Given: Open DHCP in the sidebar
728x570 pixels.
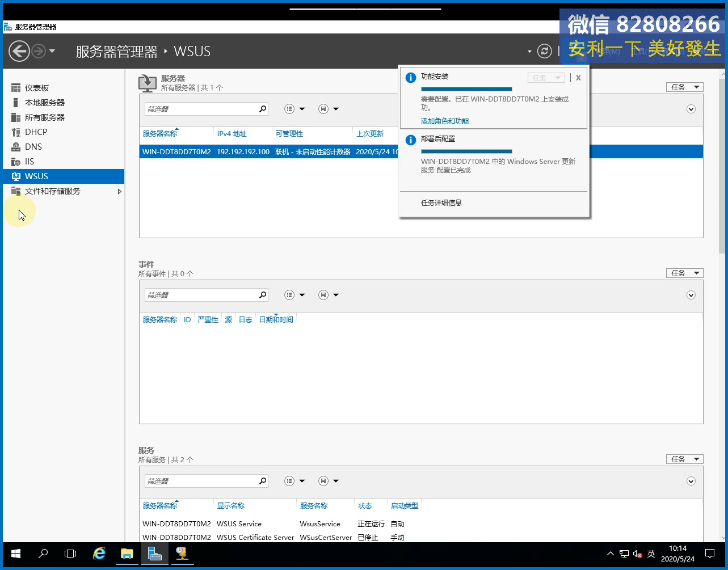Looking at the screenshot, I should coord(36,132).
